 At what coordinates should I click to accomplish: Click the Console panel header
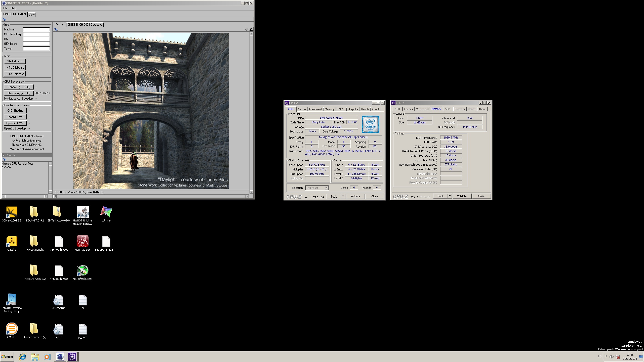[27, 155]
